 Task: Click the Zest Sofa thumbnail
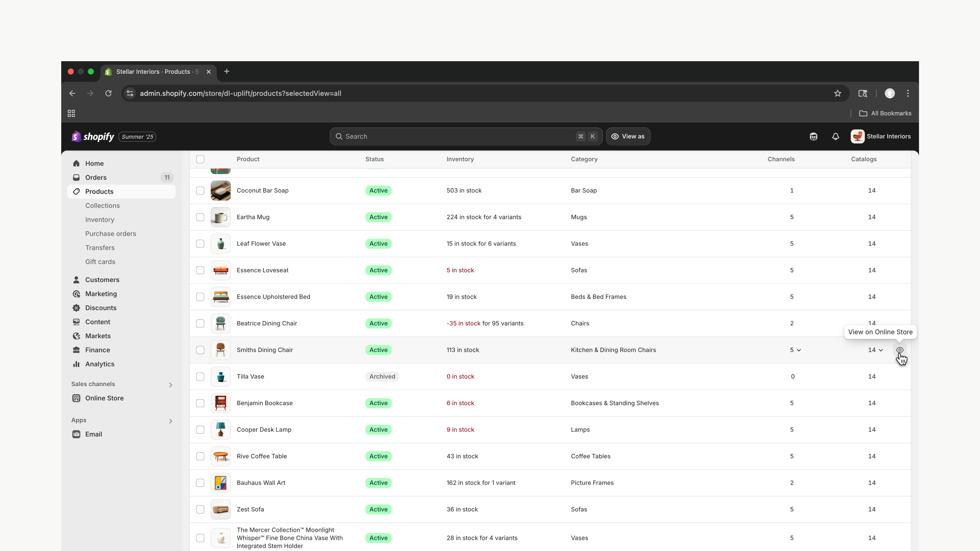click(x=220, y=509)
